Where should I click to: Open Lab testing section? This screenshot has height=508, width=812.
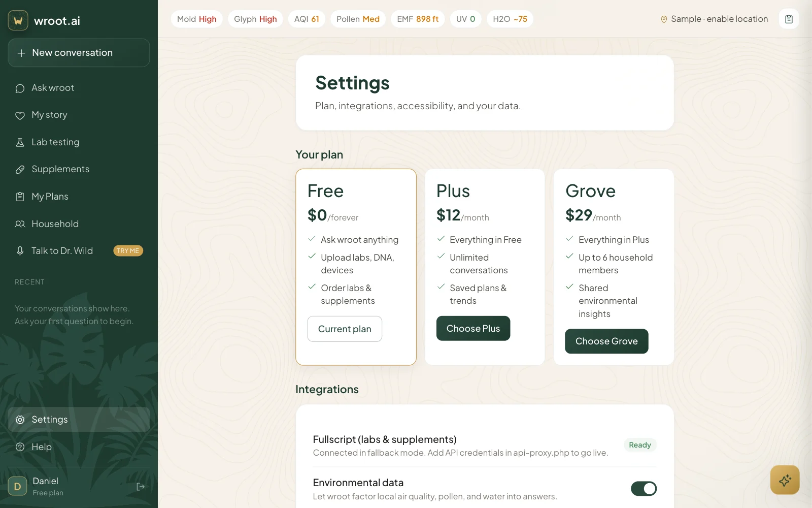point(79,142)
